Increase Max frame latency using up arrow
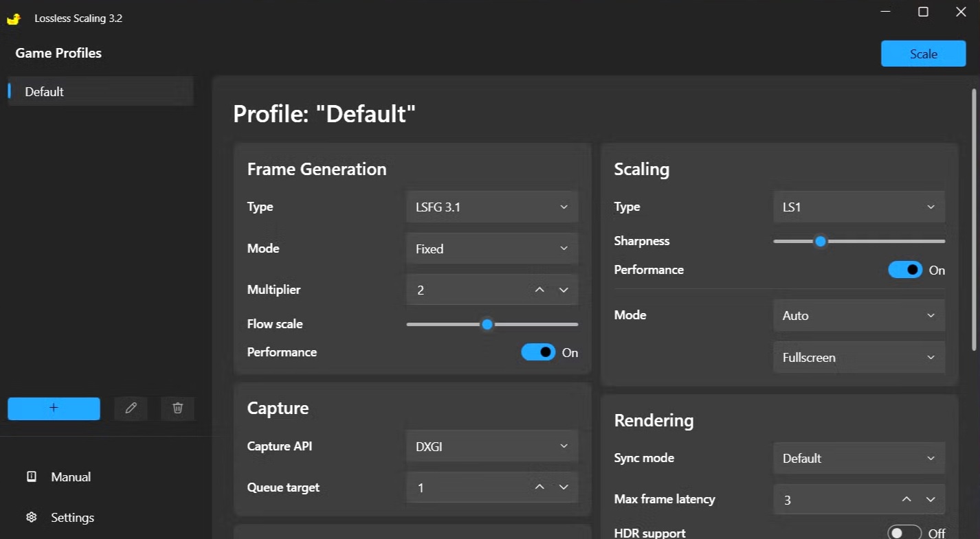 click(906, 499)
